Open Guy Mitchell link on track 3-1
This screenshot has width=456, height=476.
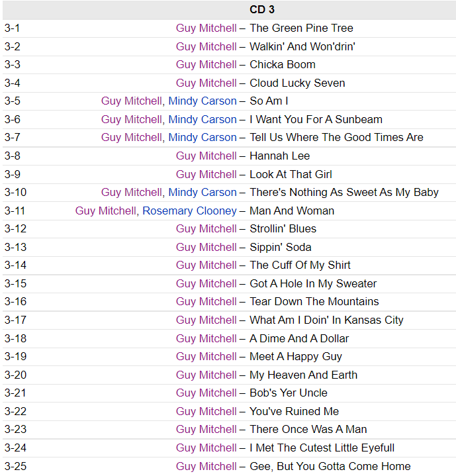pos(206,28)
